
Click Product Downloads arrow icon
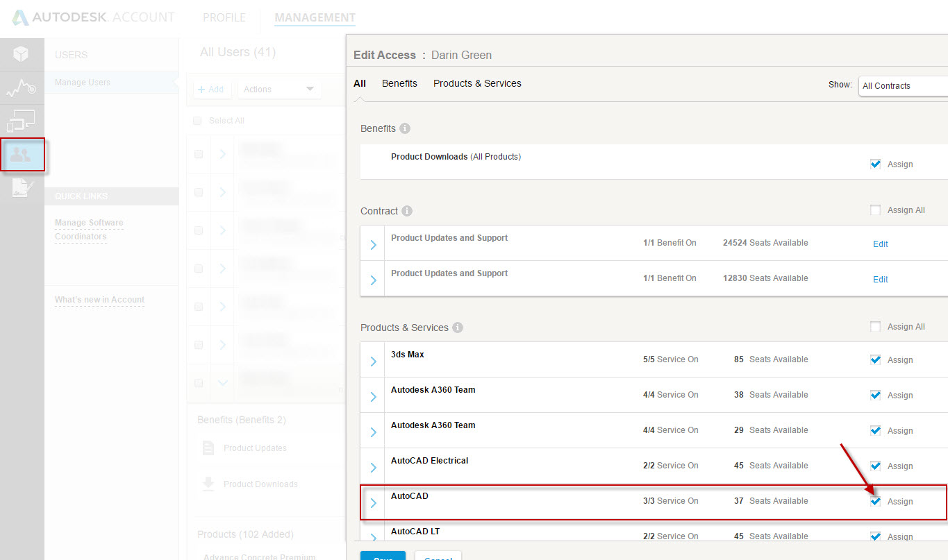208,484
